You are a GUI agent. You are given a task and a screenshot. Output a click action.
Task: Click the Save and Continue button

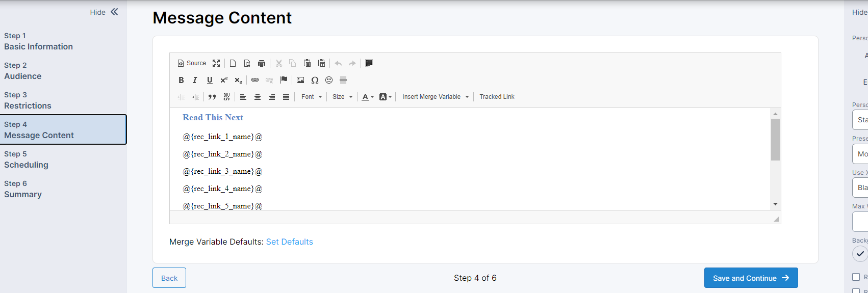click(751, 278)
